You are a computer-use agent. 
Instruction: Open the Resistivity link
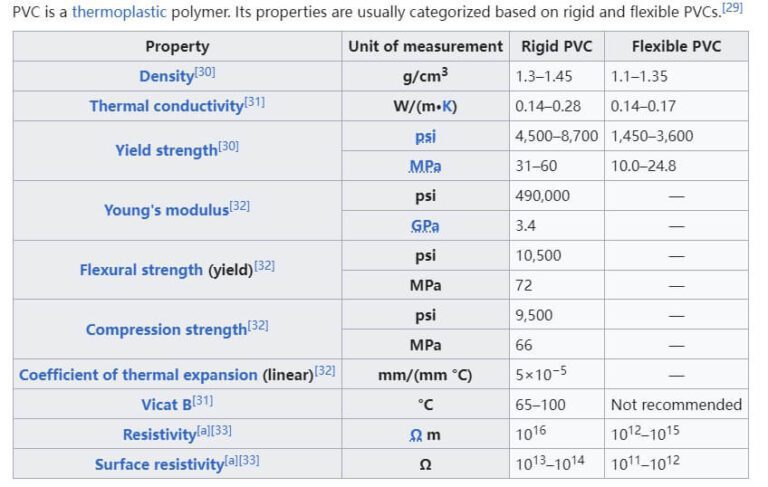tap(158, 435)
